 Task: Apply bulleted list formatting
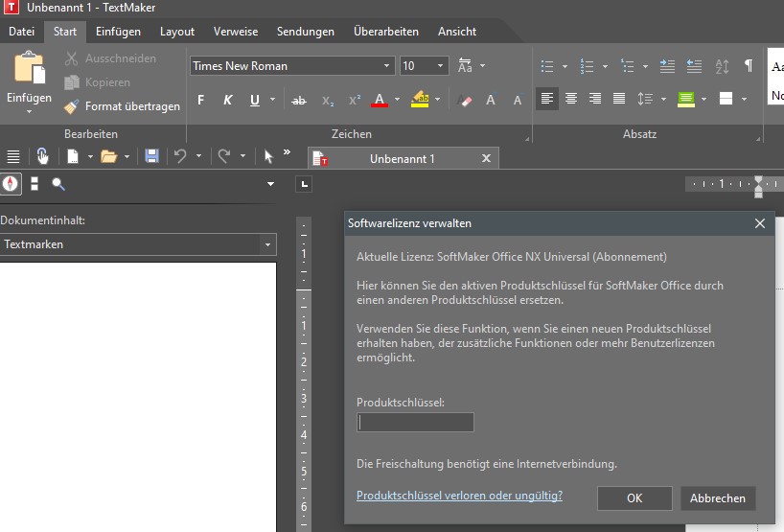point(547,66)
